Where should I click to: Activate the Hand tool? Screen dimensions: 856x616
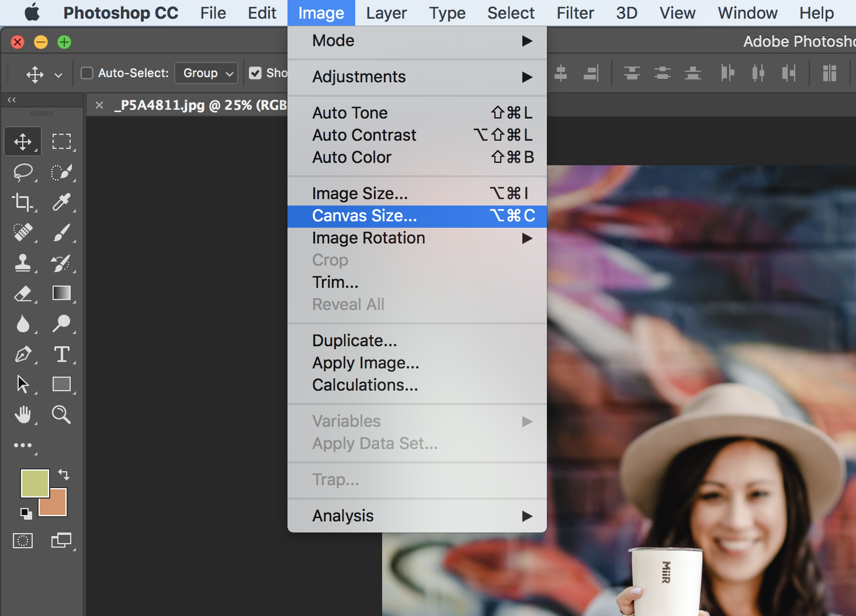23,415
